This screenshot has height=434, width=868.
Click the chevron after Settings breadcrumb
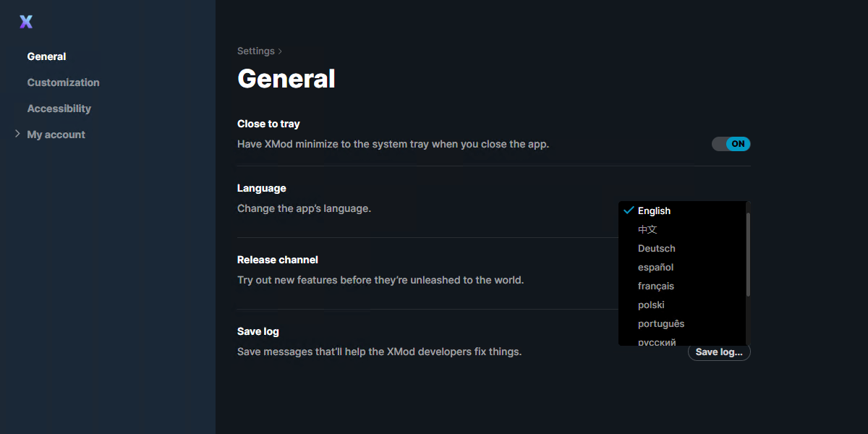[281, 51]
